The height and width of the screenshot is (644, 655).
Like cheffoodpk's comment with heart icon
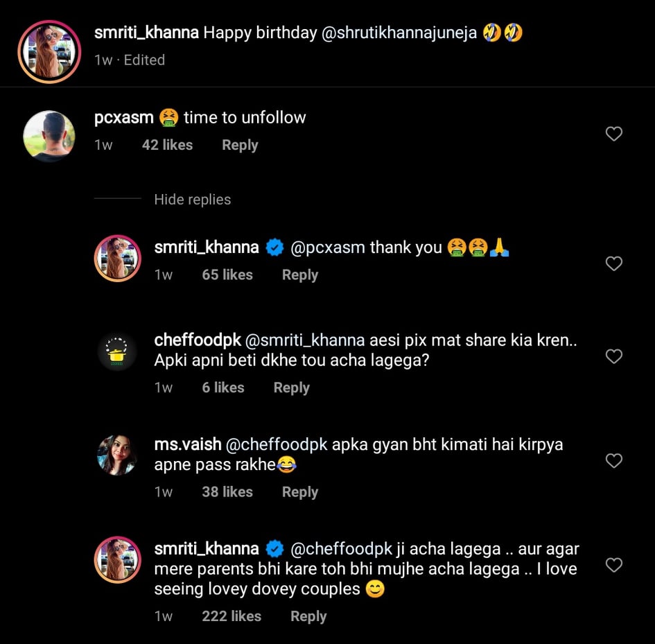click(613, 356)
